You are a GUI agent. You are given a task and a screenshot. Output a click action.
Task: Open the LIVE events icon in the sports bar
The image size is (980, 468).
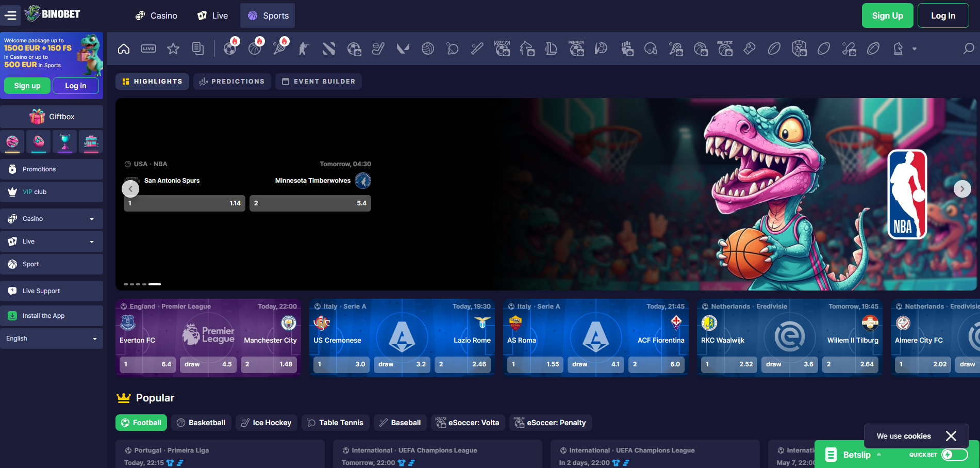[148, 49]
